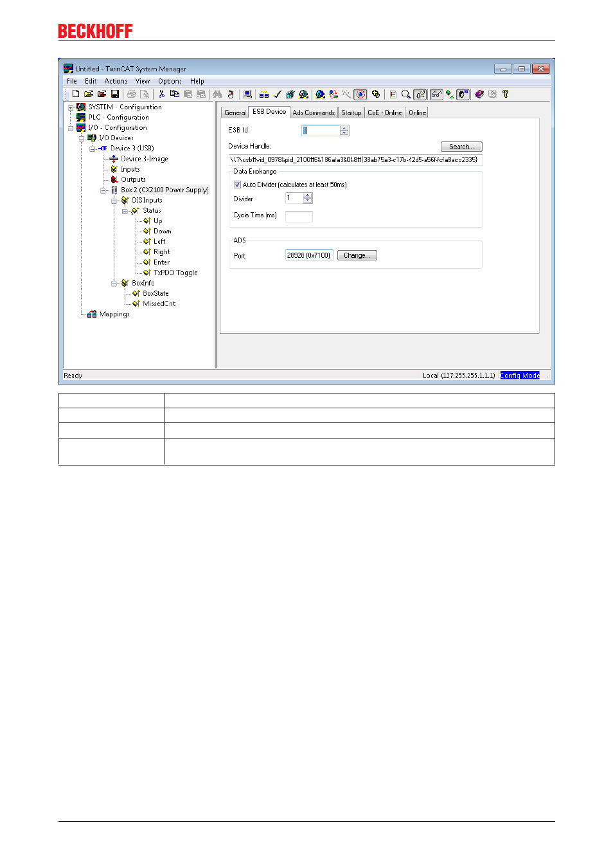The height and width of the screenshot is (868, 613).
Task: Open the Actions menu
Action: click(x=116, y=82)
